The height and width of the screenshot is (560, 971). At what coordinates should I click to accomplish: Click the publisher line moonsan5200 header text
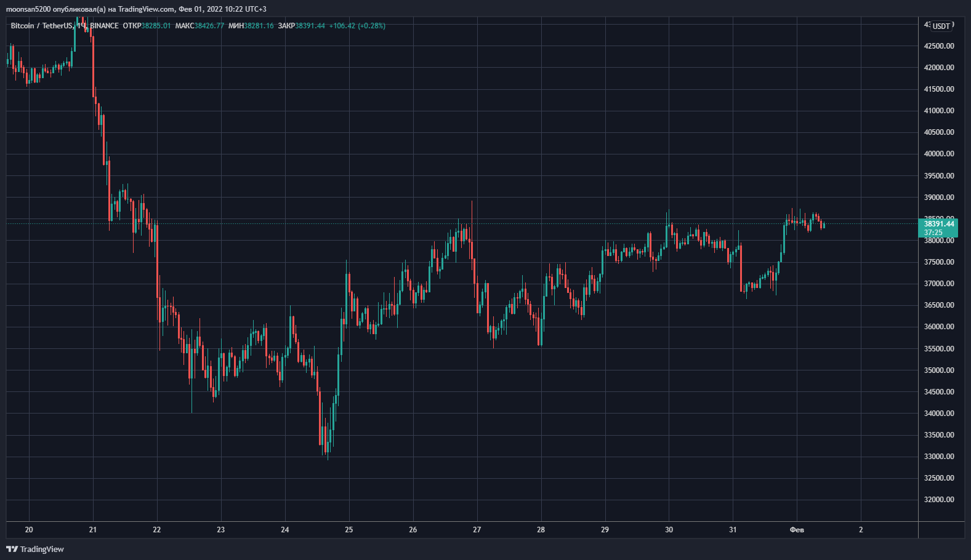(136, 9)
